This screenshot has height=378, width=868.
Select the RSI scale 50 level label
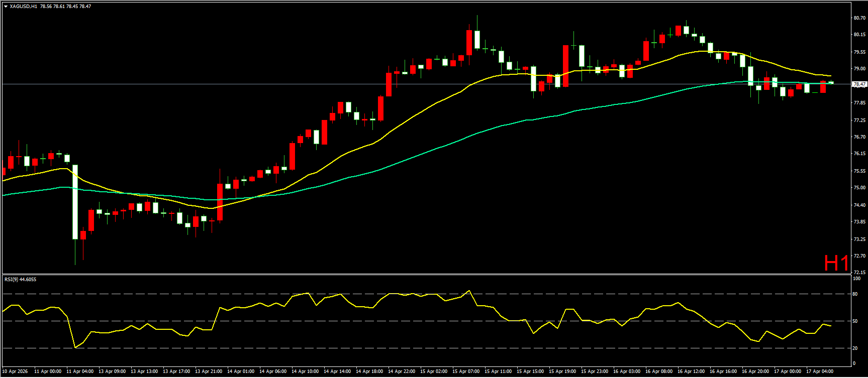855,321
